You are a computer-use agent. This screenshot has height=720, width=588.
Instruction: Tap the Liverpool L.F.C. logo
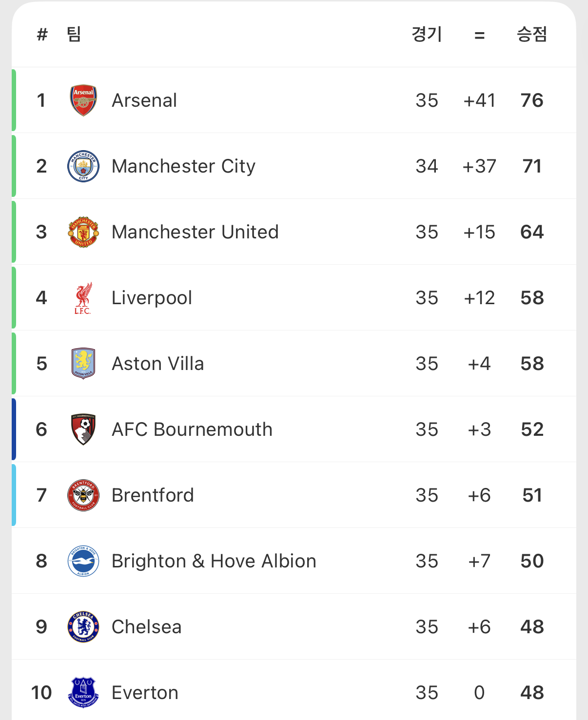coord(83,298)
